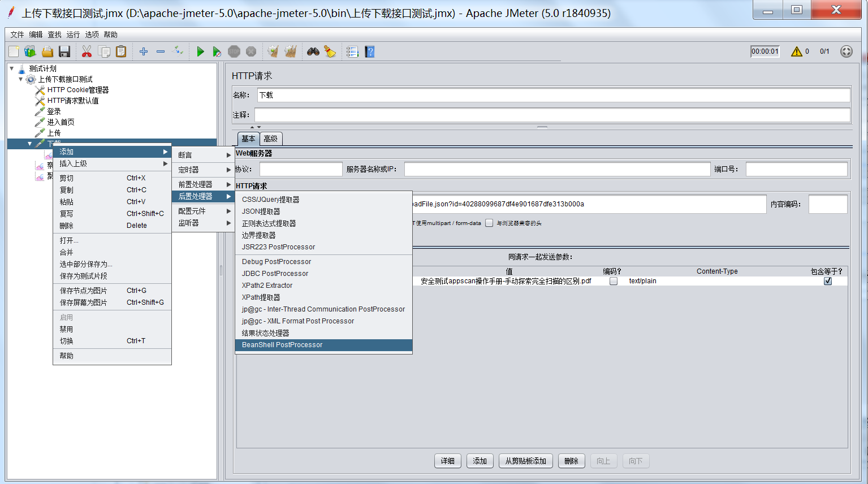Click the 从剪贴板添加 button

click(x=526, y=461)
